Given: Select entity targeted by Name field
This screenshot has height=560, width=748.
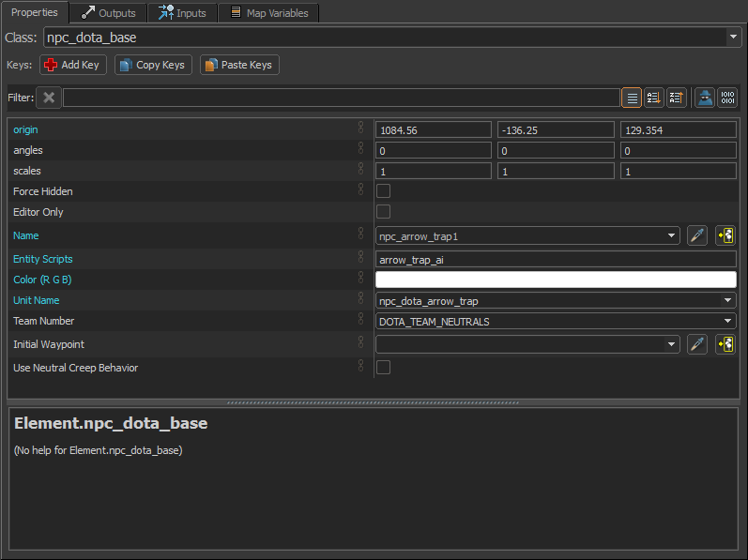Looking at the screenshot, I should point(725,235).
